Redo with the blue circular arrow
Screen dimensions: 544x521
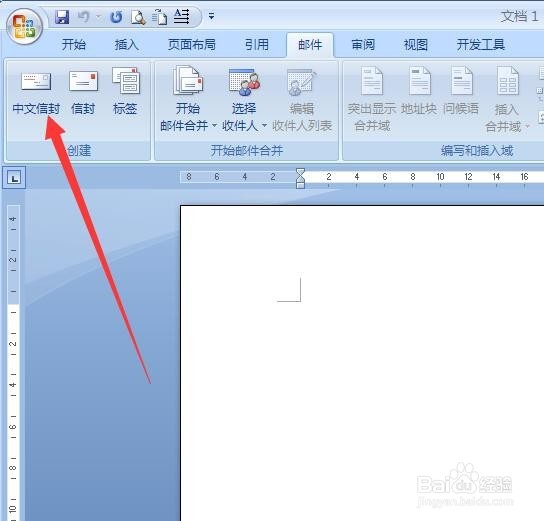116,17
